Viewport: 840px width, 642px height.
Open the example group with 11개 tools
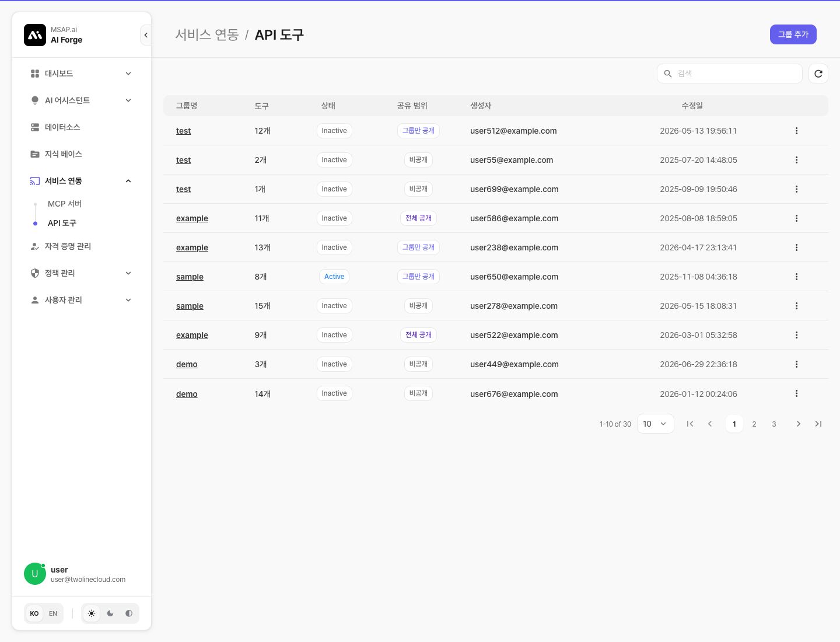tap(192, 218)
